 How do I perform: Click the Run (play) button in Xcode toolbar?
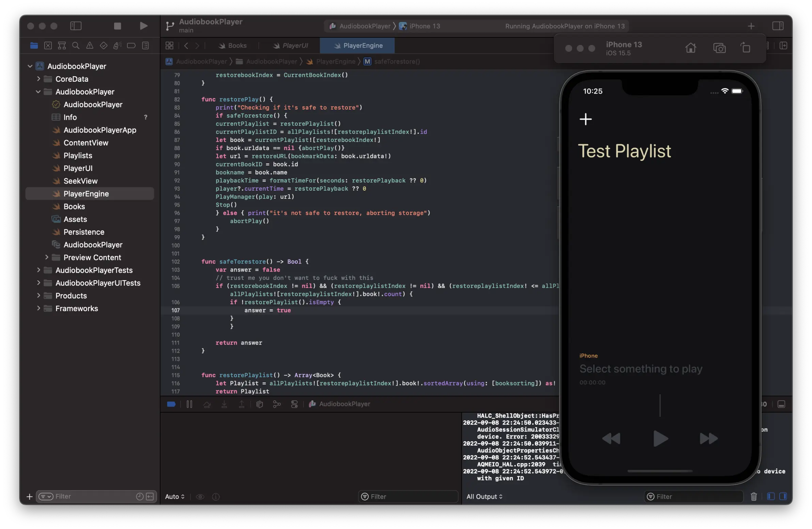click(x=144, y=26)
